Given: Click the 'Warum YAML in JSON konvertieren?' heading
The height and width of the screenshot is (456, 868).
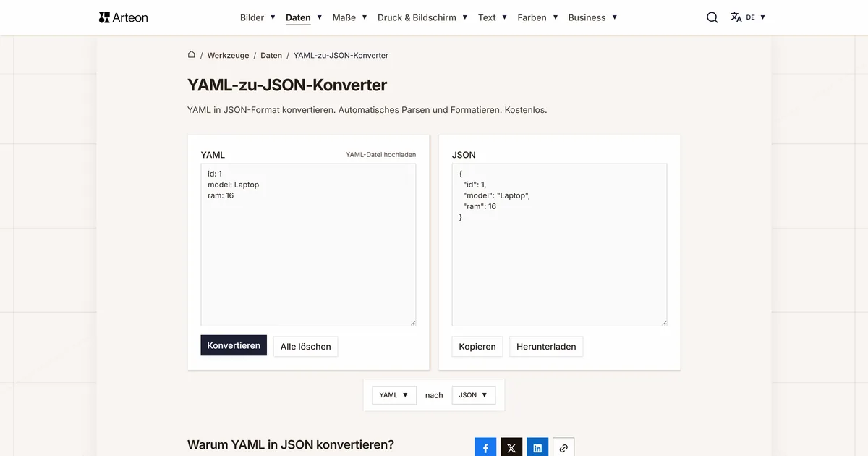Looking at the screenshot, I should (291, 444).
